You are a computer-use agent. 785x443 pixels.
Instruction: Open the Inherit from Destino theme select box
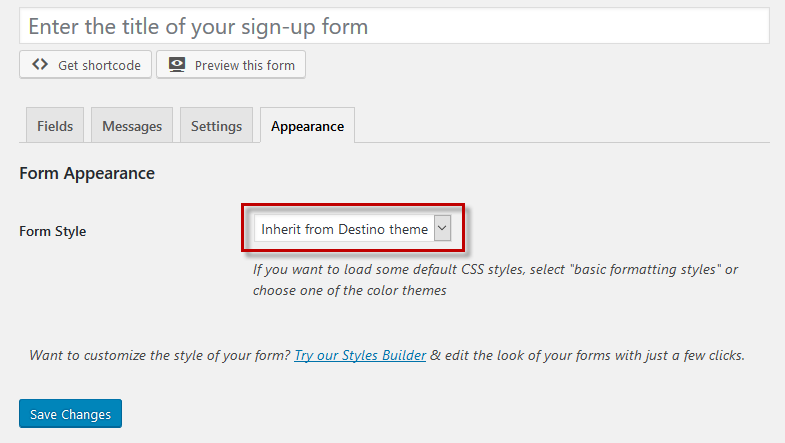pyautogui.click(x=352, y=228)
